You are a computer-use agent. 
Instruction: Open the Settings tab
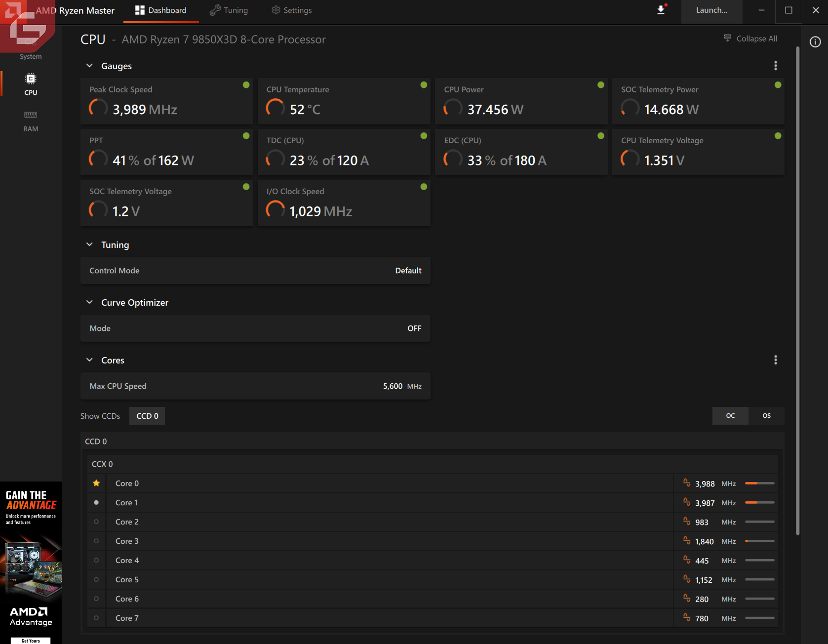(x=292, y=10)
